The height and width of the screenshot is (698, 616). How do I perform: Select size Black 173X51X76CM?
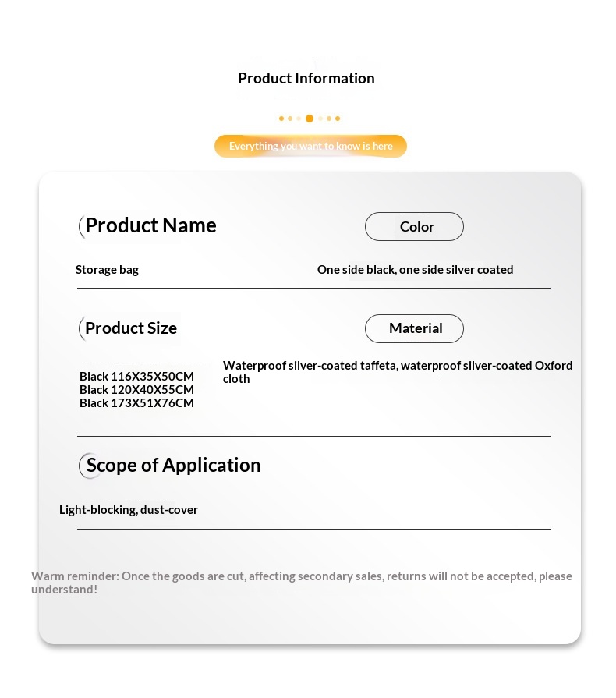136,403
